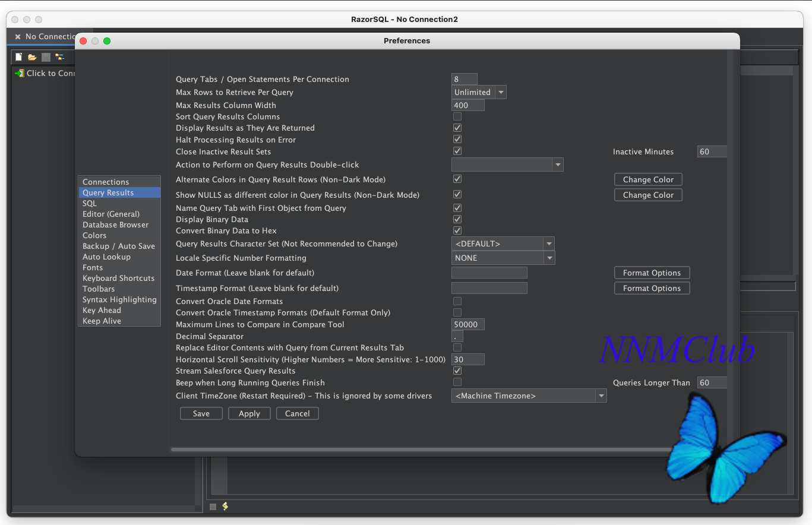The height and width of the screenshot is (525, 812).
Task: Enable Beep when Long Running Queries Finish
Action: coord(457,382)
